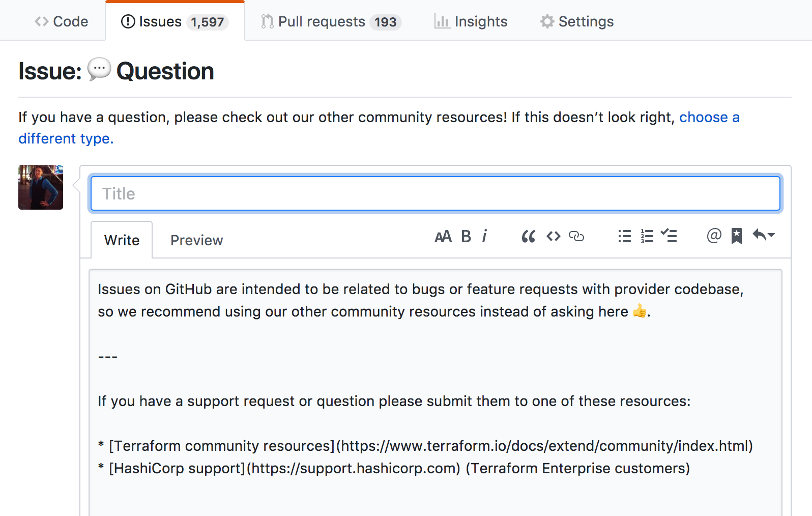Open the saved replies dropdown
The width and height of the screenshot is (812, 516).
763,235
